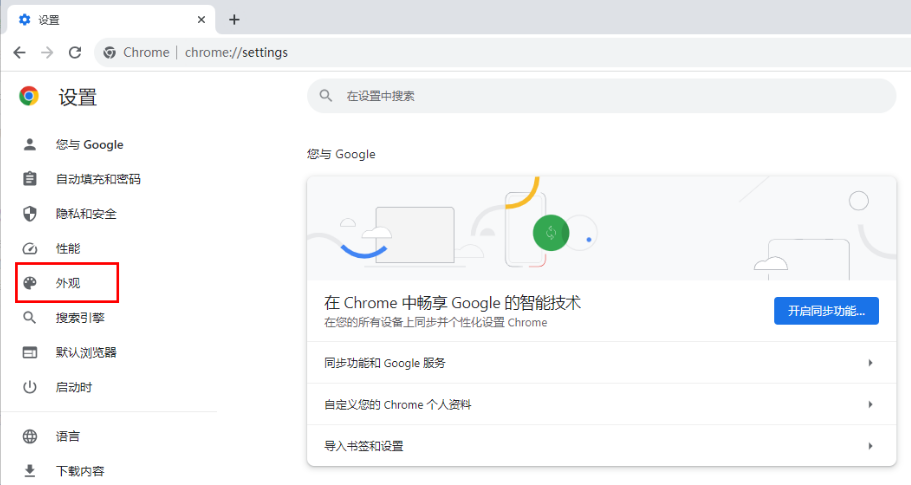Viewport: 911px width, 485px height.
Task: Click the globe icon for 语言
Action: coord(30,436)
